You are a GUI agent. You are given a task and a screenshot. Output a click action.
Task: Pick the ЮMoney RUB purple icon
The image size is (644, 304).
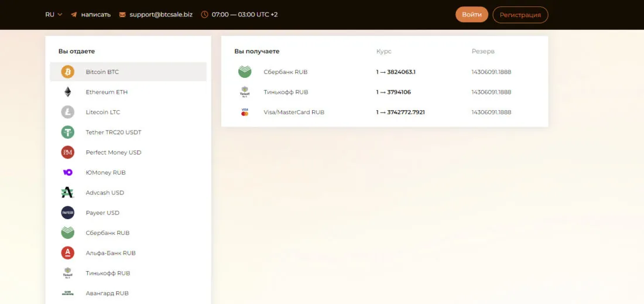(x=68, y=172)
